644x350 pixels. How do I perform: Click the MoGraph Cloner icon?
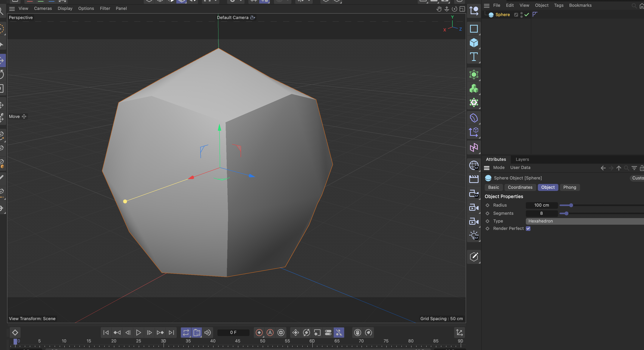coord(474,89)
